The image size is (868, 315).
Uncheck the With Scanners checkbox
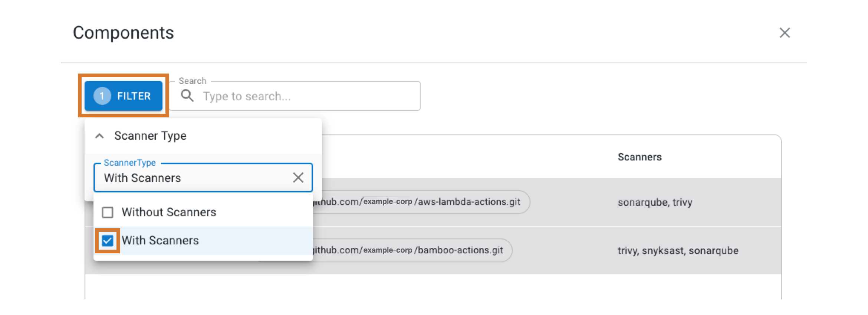click(x=108, y=241)
